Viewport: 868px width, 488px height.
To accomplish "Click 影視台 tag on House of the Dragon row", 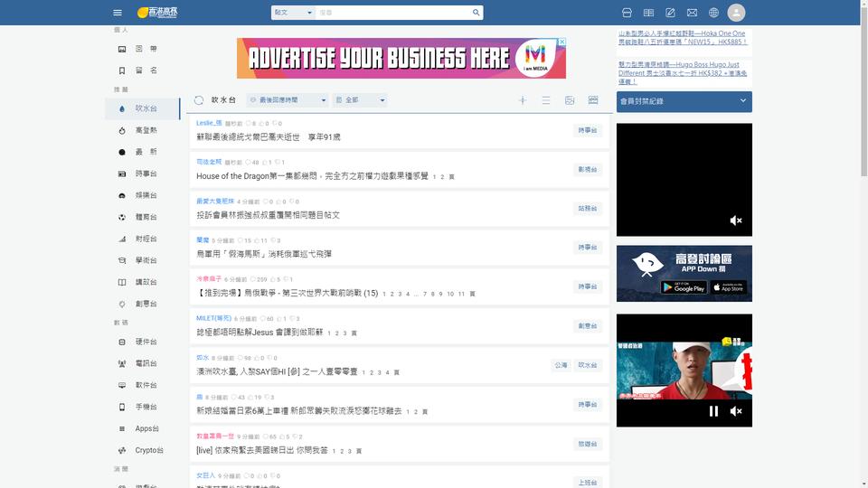I will (588, 169).
